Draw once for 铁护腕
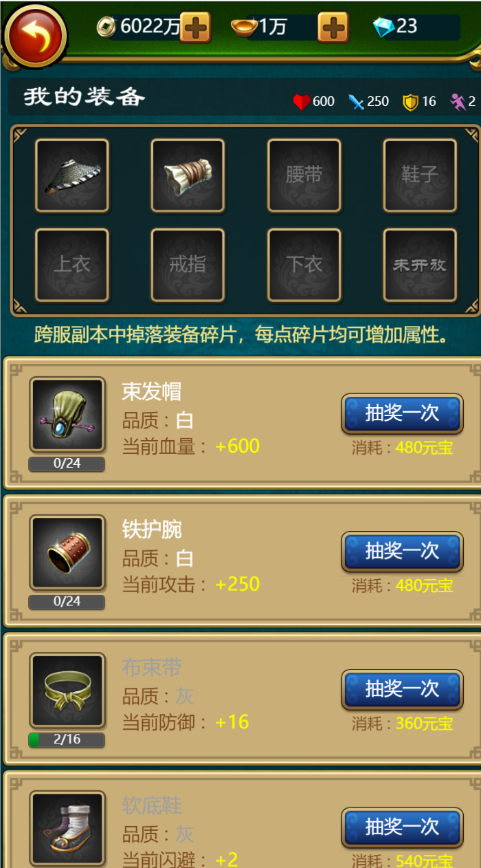Viewport: 481px width, 868px height. [x=402, y=552]
